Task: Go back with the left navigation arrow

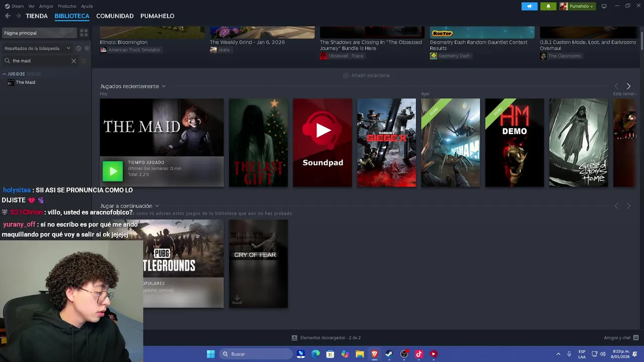Action: pyautogui.click(x=8, y=16)
